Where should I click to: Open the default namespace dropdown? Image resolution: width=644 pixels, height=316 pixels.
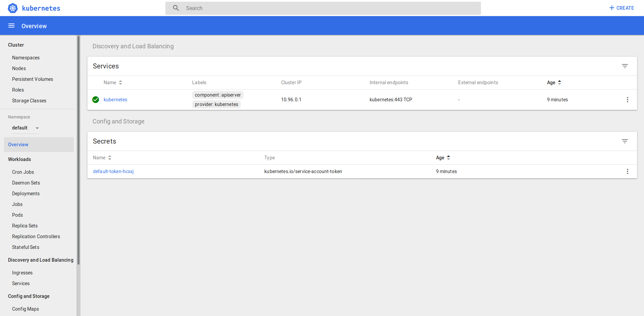25,128
